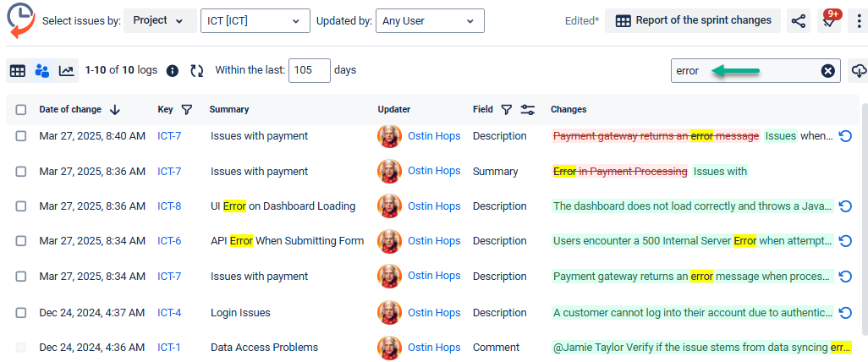
Task: Click the info icon beside logs count
Action: [x=173, y=71]
